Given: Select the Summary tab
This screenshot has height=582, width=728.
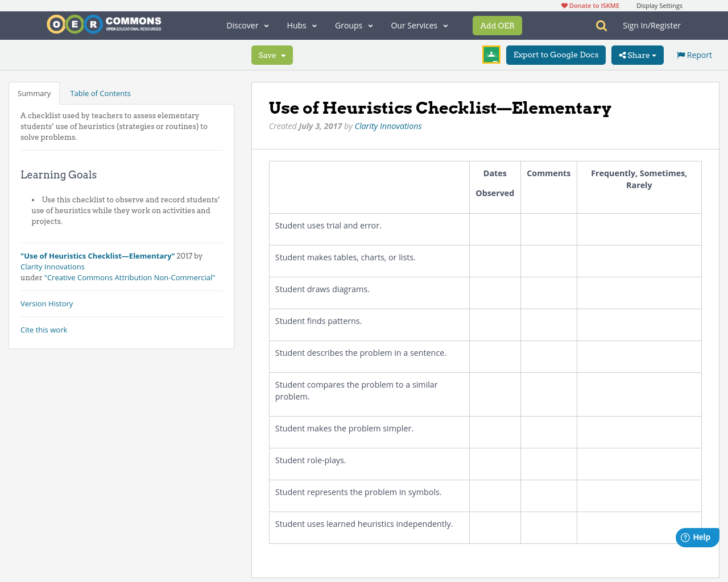Looking at the screenshot, I should pyautogui.click(x=34, y=93).
